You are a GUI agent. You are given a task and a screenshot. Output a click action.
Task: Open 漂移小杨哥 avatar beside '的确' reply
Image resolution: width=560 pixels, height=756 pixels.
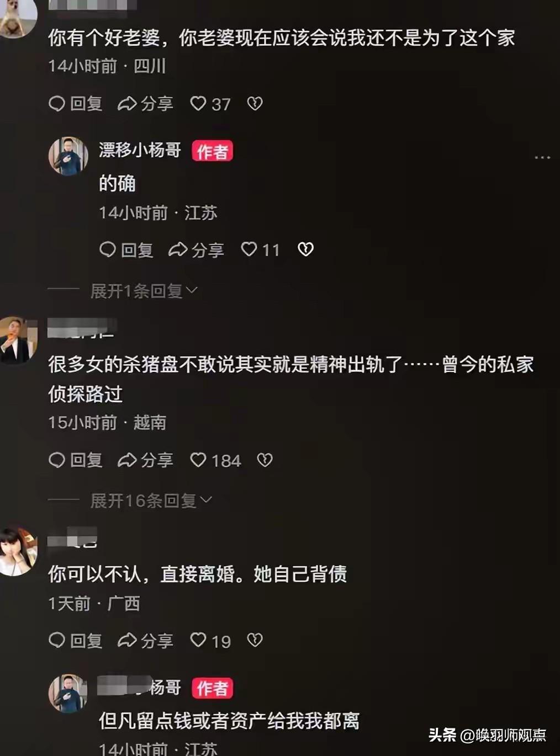point(68,156)
